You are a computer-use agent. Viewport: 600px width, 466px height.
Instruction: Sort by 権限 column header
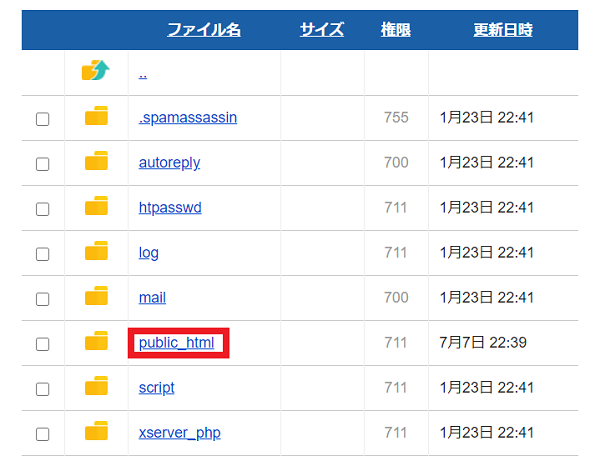[396, 30]
